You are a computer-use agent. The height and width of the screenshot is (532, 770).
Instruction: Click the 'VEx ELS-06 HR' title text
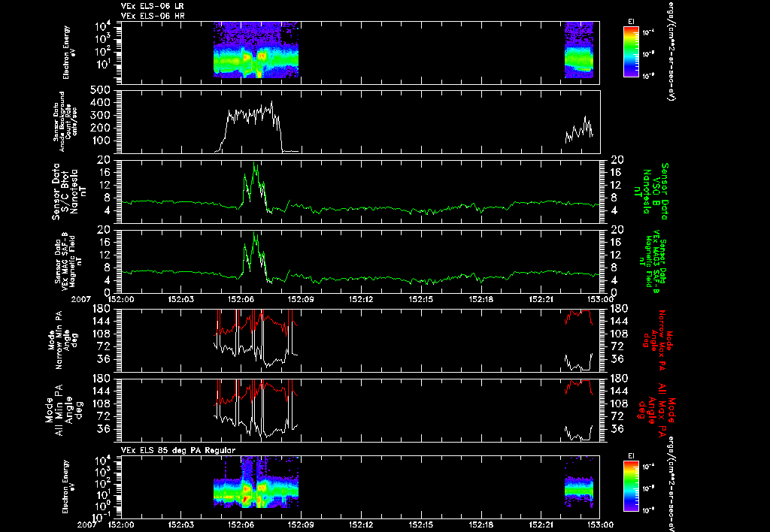[152, 16]
